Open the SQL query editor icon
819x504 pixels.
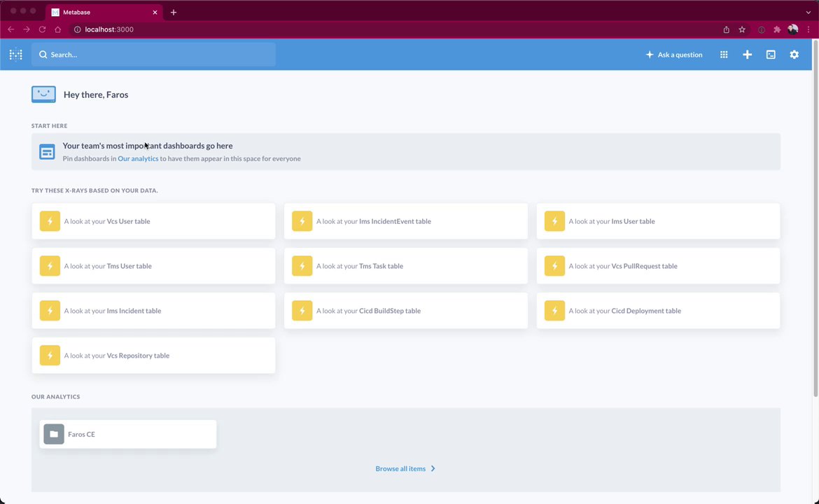771,55
